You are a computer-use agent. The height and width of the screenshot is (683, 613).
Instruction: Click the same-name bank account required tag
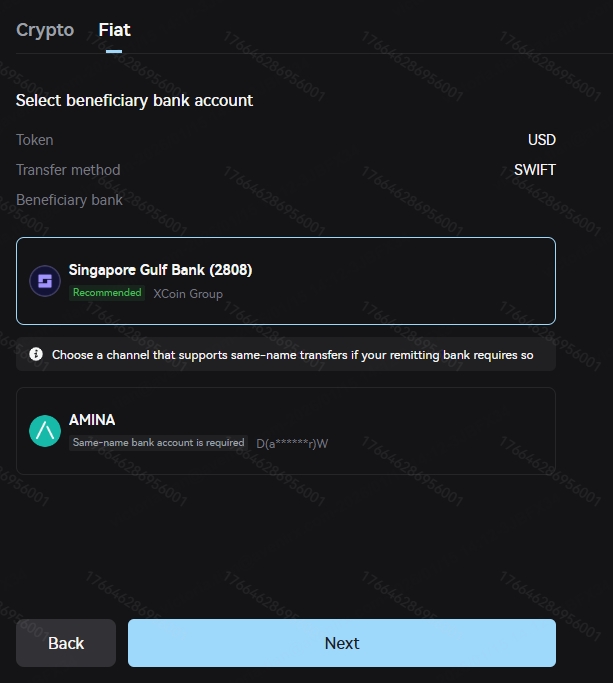tap(158, 442)
